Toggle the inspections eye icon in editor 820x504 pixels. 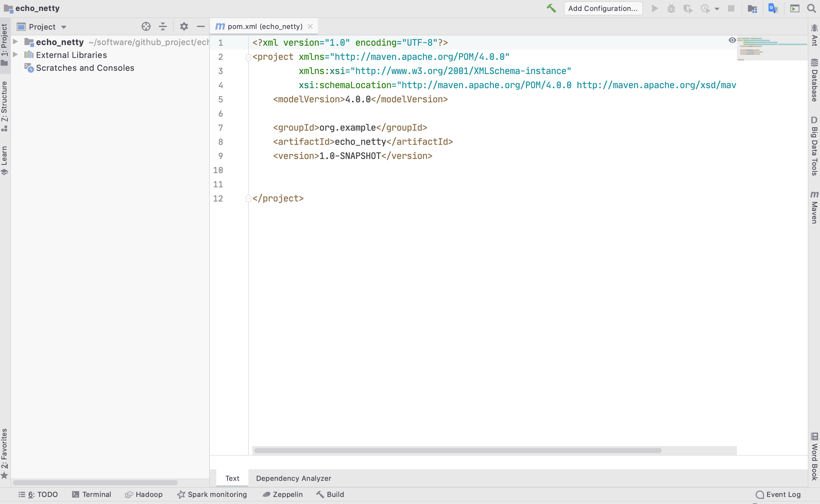click(732, 40)
